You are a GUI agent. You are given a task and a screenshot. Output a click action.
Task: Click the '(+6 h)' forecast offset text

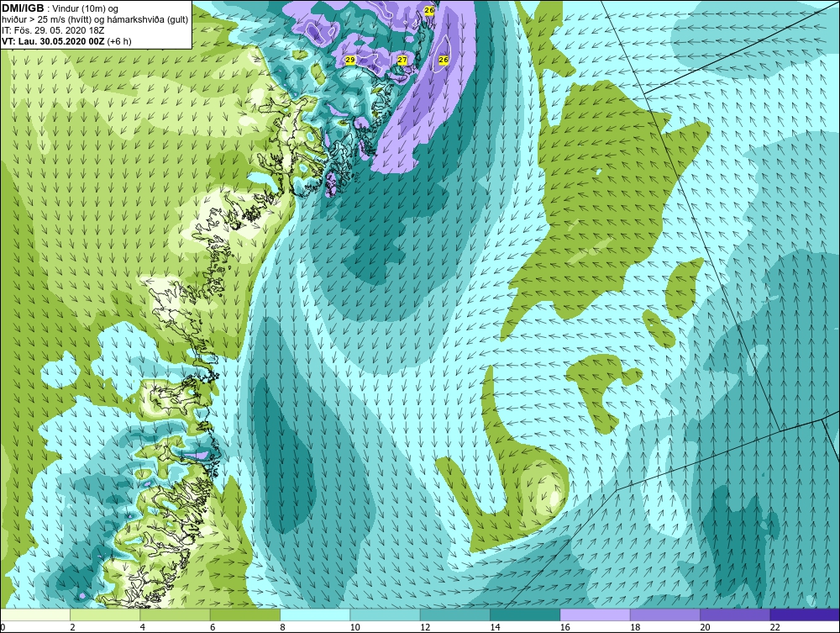(119, 40)
